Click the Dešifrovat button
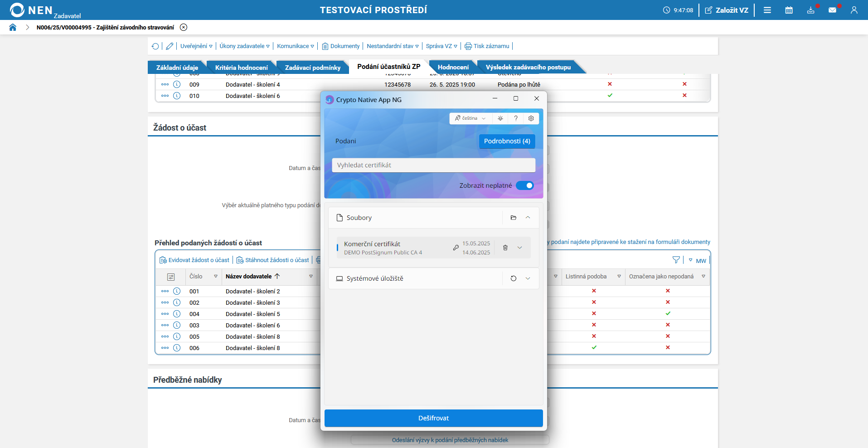 click(433, 418)
